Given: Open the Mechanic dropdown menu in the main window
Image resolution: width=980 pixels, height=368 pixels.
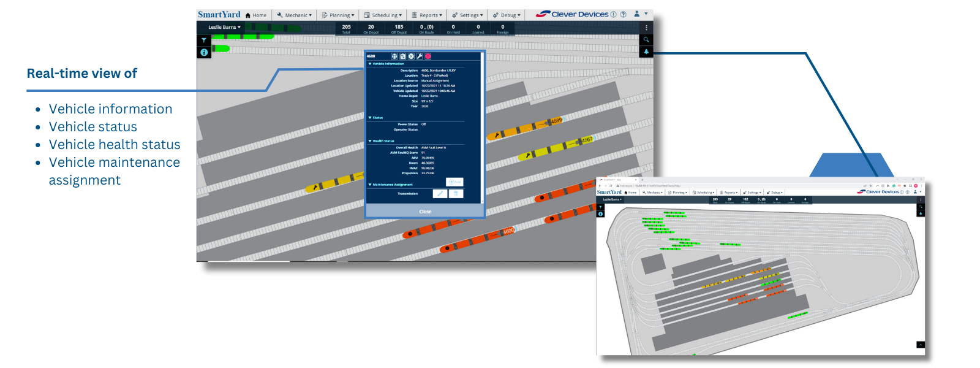Looking at the screenshot, I should coord(295,15).
